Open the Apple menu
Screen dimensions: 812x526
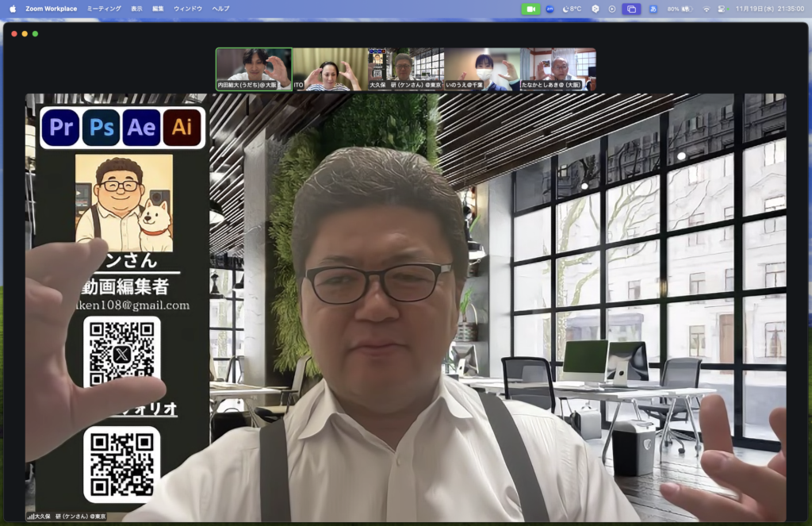pos(12,9)
